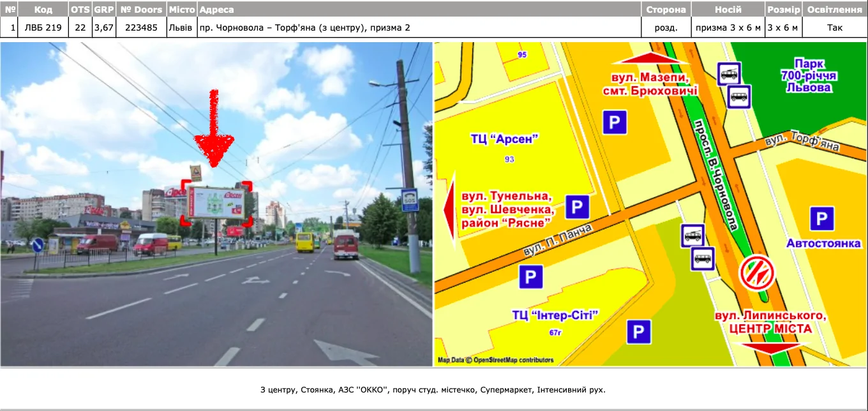The width and height of the screenshot is (868, 411).
Task: Click red arrow above вул. Мазепи label
Action: tap(651, 58)
